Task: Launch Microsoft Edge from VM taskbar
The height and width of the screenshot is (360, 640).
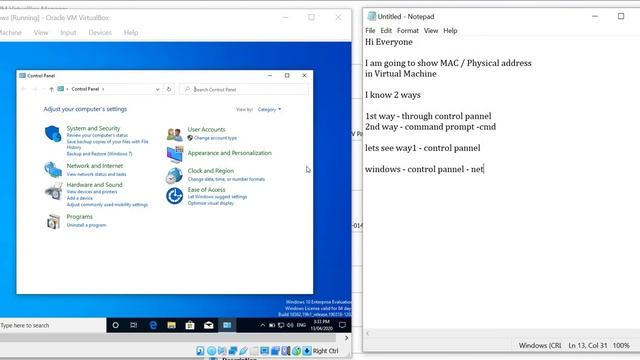Action: (x=153, y=325)
